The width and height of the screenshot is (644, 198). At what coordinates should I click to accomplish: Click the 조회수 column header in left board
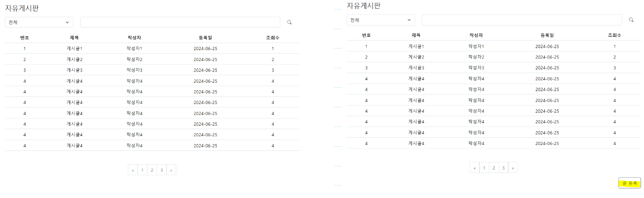pyautogui.click(x=273, y=38)
